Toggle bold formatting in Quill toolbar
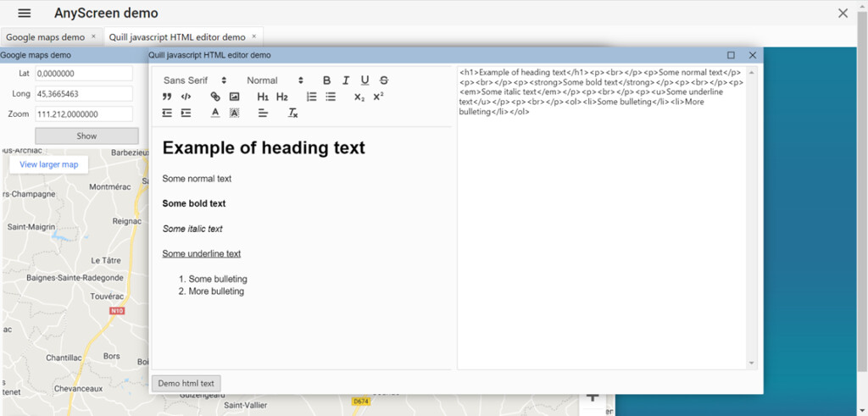Viewport: 868px width, 416px height. pos(327,80)
